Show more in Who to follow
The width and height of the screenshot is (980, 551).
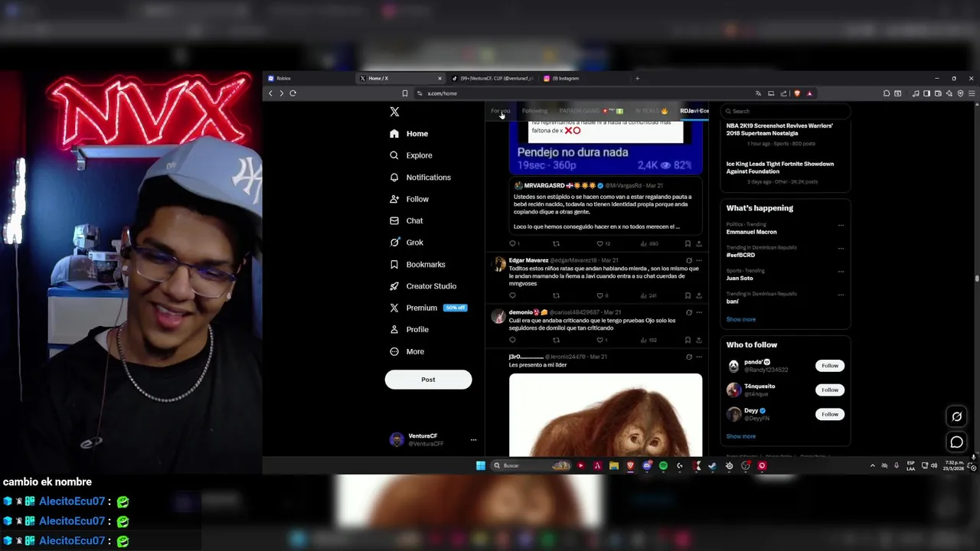pos(740,436)
